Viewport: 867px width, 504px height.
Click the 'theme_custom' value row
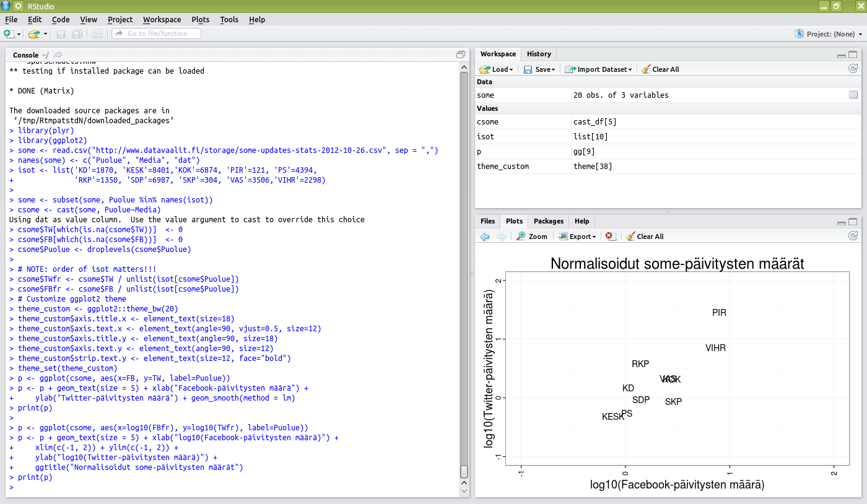[x=668, y=167]
